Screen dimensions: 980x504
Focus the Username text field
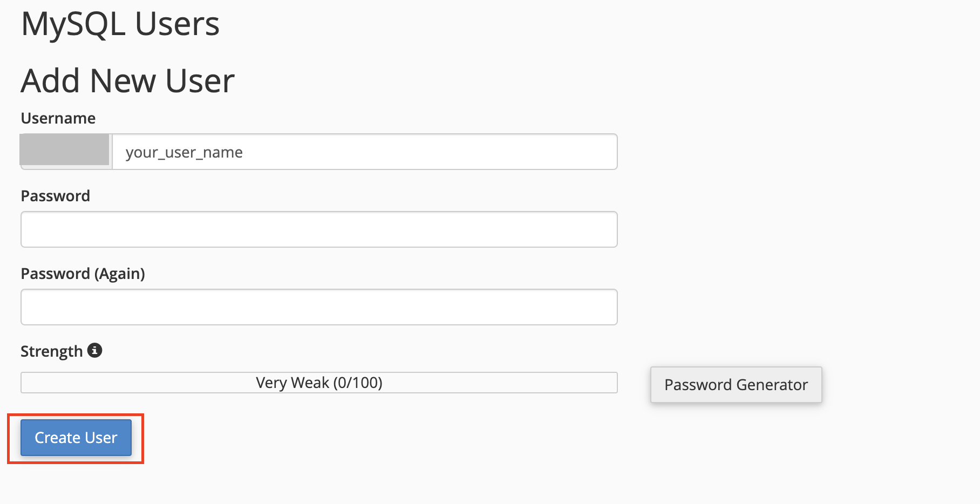coord(364,152)
